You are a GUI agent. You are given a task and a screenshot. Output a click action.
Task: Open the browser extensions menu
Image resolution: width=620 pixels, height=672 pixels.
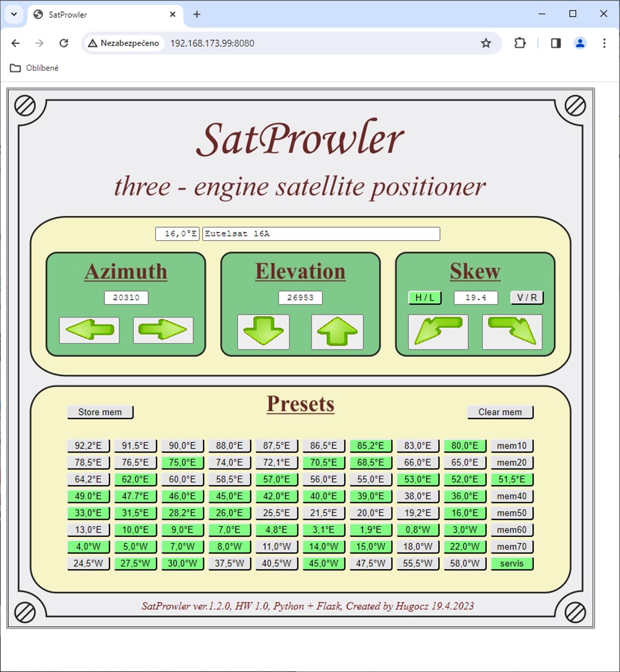[x=520, y=43]
